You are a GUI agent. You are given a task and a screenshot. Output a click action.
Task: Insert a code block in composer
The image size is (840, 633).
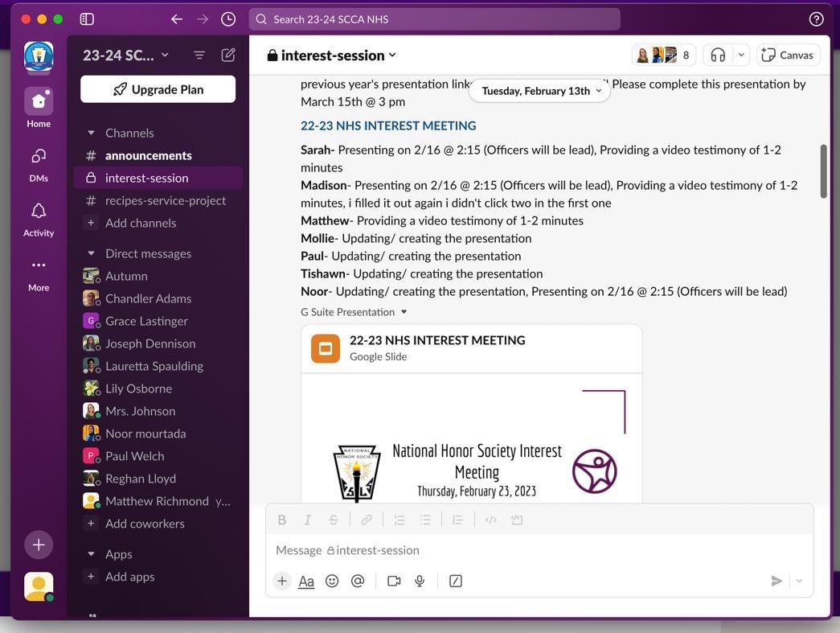point(516,520)
